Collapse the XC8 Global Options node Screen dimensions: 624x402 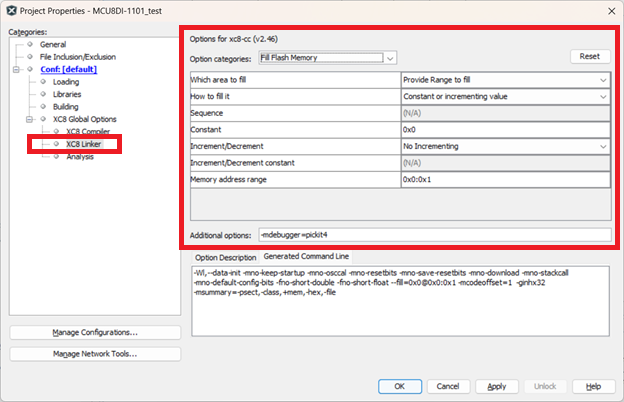[30, 119]
